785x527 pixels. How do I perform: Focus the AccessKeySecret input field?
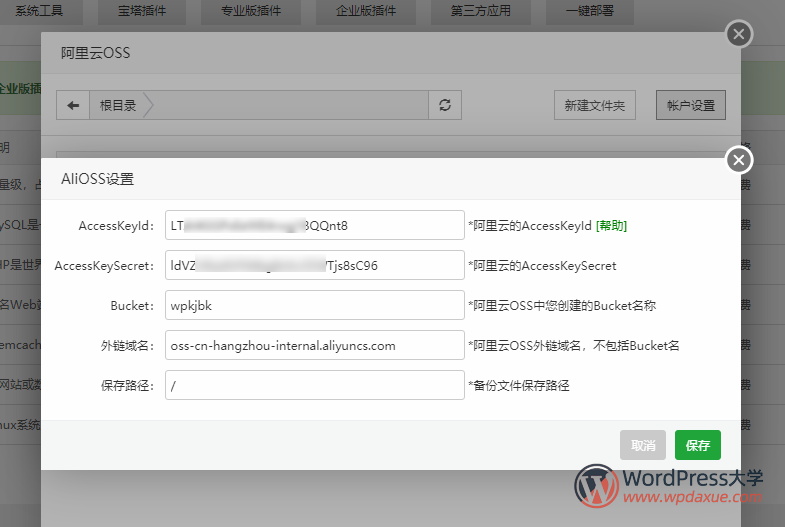tap(315, 265)
